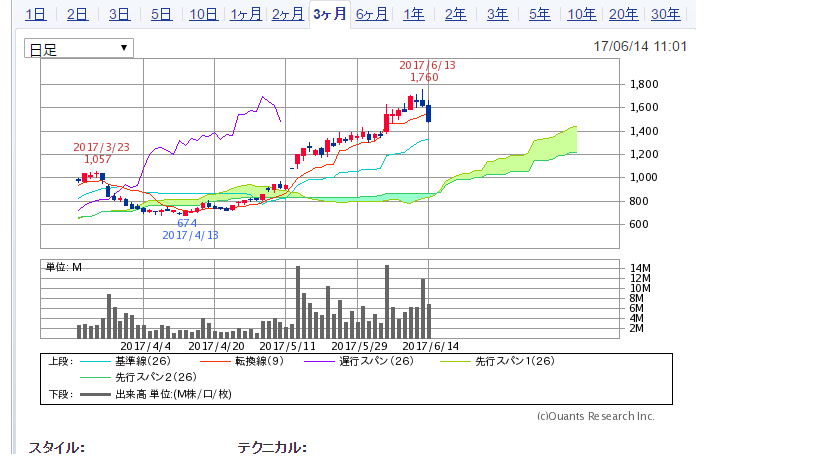
Task: Click the スタイル: heading
Action: tap(56, 448)
